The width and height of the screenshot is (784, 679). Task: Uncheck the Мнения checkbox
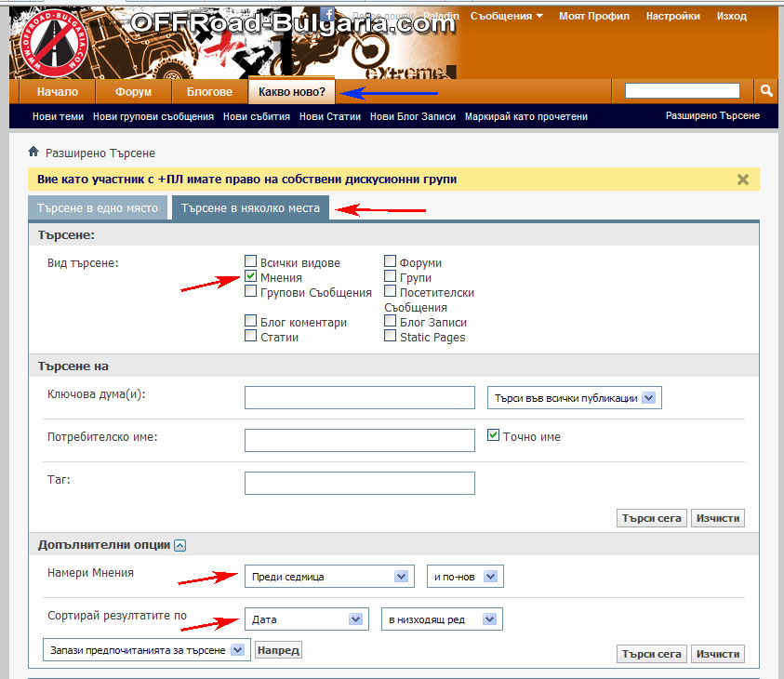point(250,276)
